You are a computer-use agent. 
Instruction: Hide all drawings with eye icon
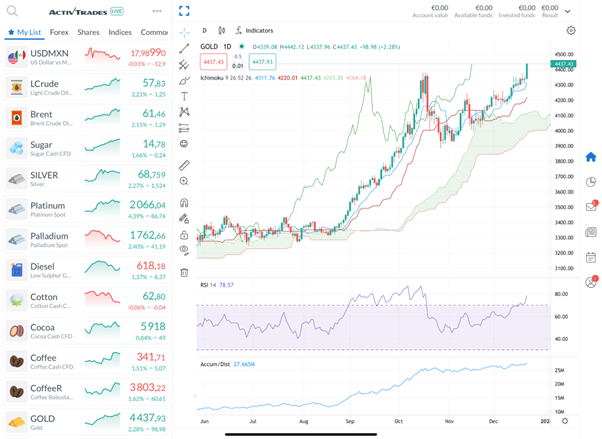pyautogui.click(x=185, y=249)
